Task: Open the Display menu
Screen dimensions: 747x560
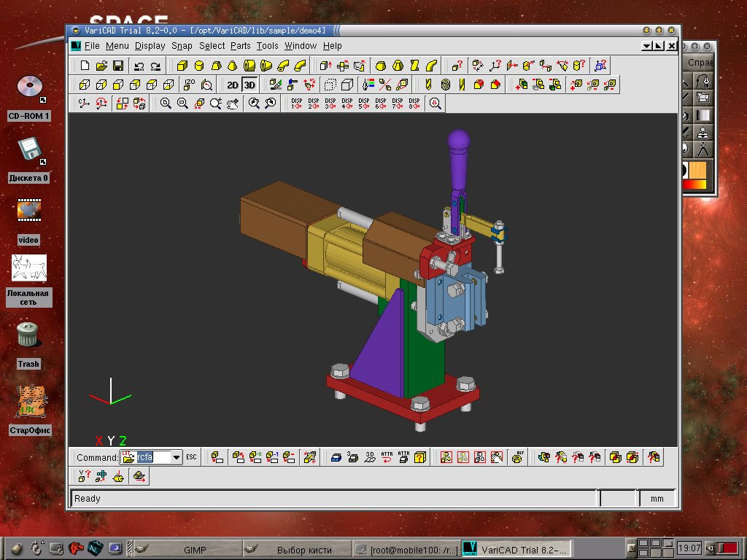Action: pyautogui.click(x=150, y=46)
